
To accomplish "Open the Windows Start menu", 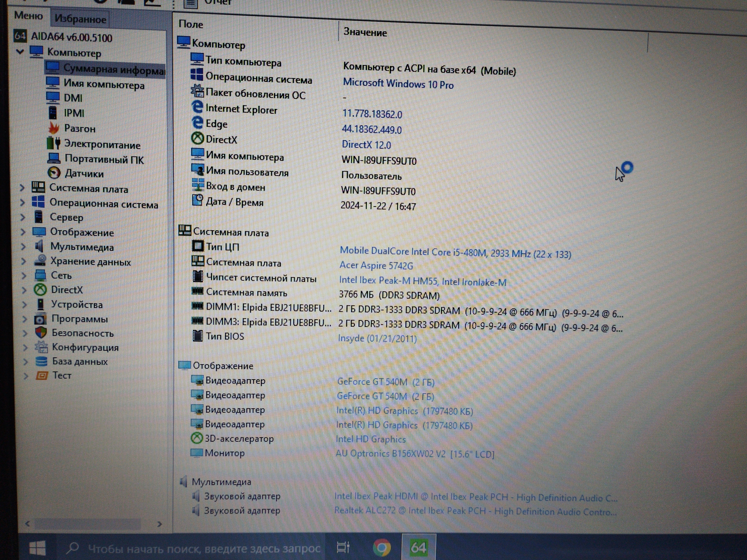I will pyautogui.click(x=37, y=548).
